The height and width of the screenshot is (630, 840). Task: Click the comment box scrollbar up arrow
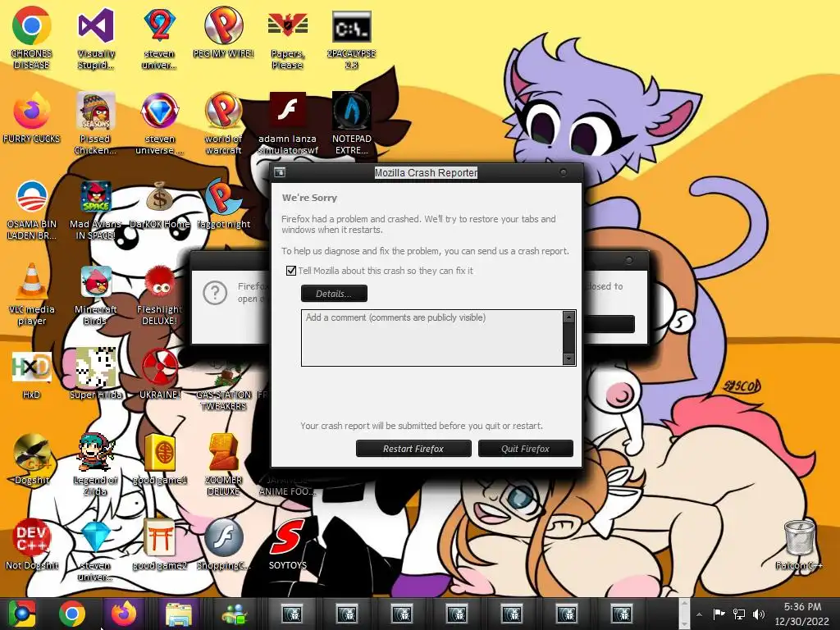[569, 317]
